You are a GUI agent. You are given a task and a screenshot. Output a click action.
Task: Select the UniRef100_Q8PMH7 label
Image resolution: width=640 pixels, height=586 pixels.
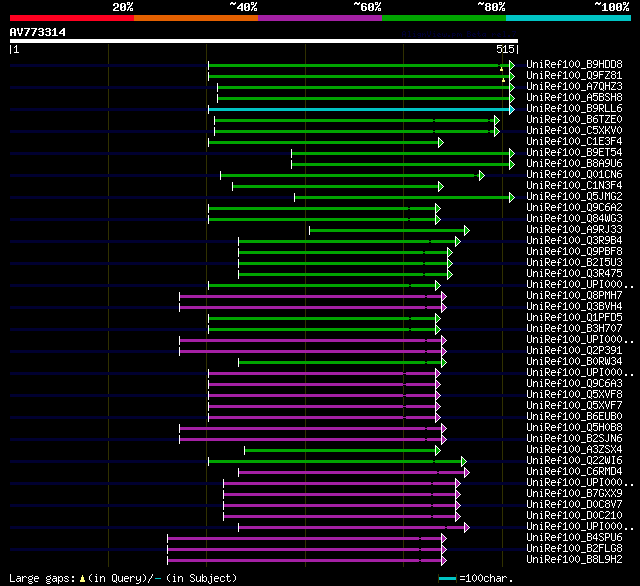click(x=574, y=295)
